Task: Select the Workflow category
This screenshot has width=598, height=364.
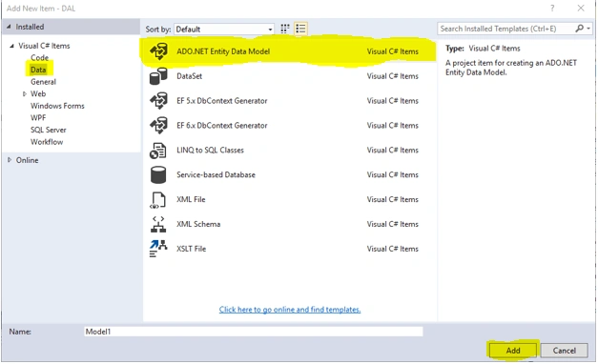Action: [47, 142]
